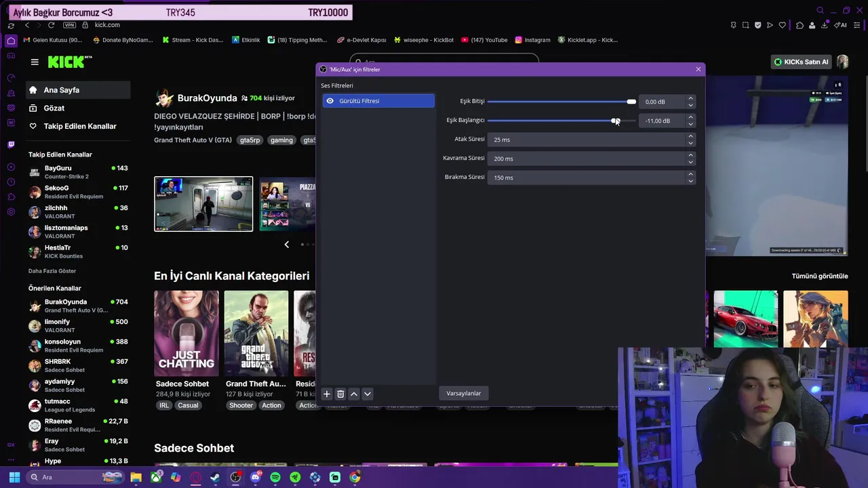Open Takip Edilen Kanallar sidebar item

pyautogui.click(x=78, y=126)
